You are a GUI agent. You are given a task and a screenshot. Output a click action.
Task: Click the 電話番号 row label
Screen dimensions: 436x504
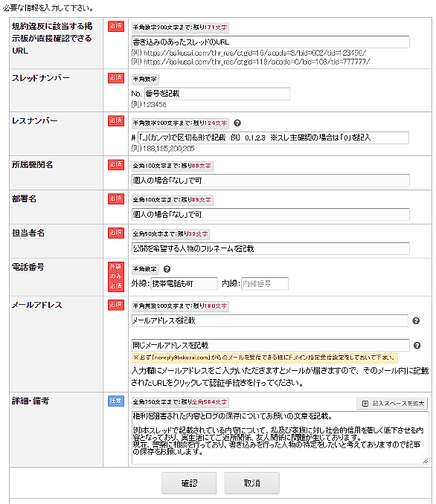pos(28,267)
